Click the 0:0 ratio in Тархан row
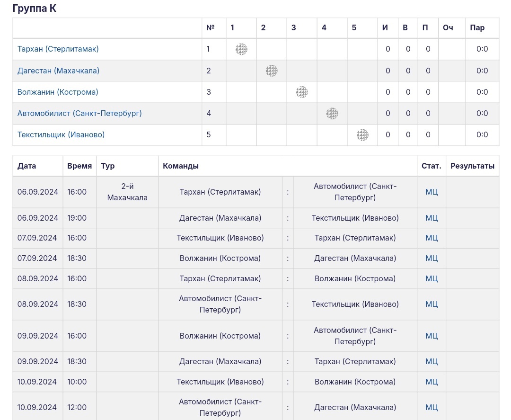This screenshot has height=420, width=511. pos(482,49)
